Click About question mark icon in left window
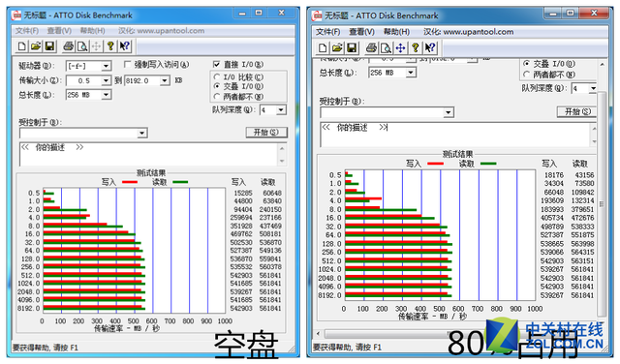This screenshot has width=620, height=364. click(x=110, y=46)
